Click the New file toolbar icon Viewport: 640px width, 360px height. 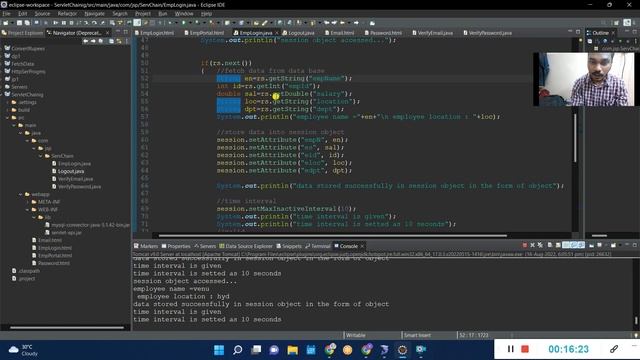[x=6, y=23]
